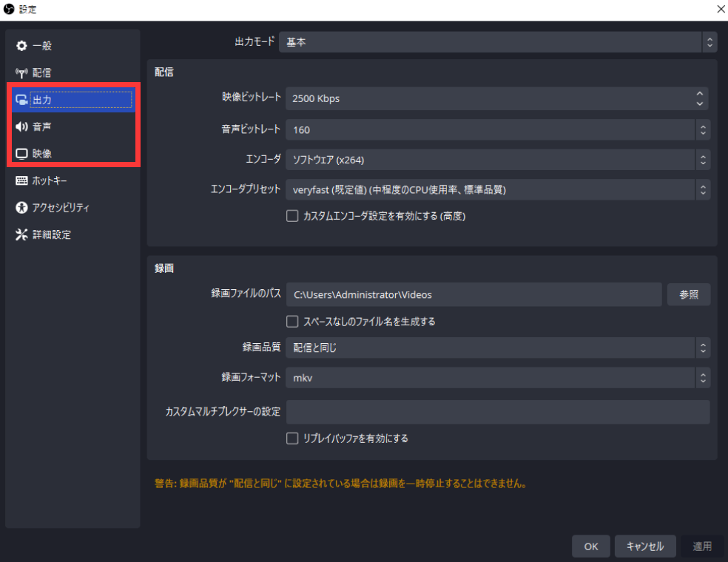728x562 pixels.
Task: Select the 出力 output icon in sidebar
Action: click(x=21, y=100)
